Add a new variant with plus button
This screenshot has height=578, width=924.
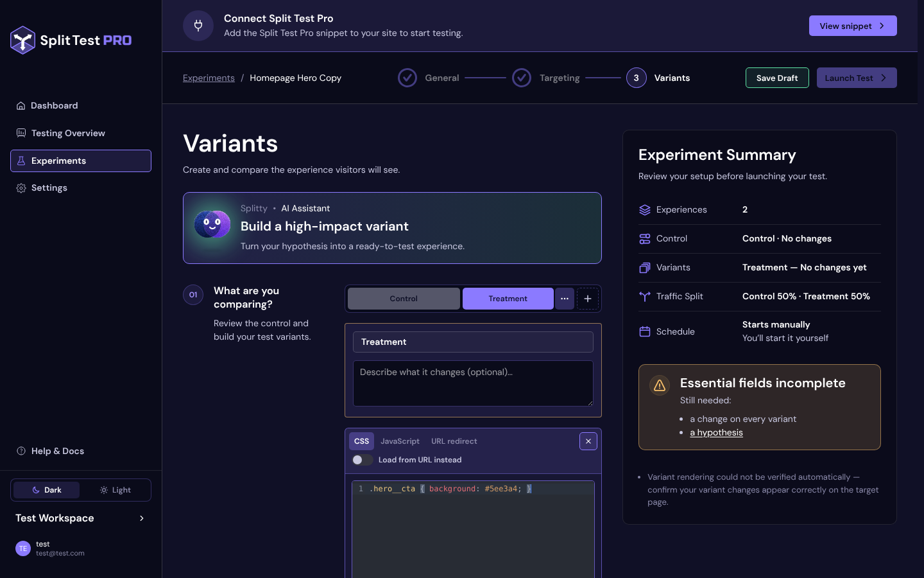(588, 299)
